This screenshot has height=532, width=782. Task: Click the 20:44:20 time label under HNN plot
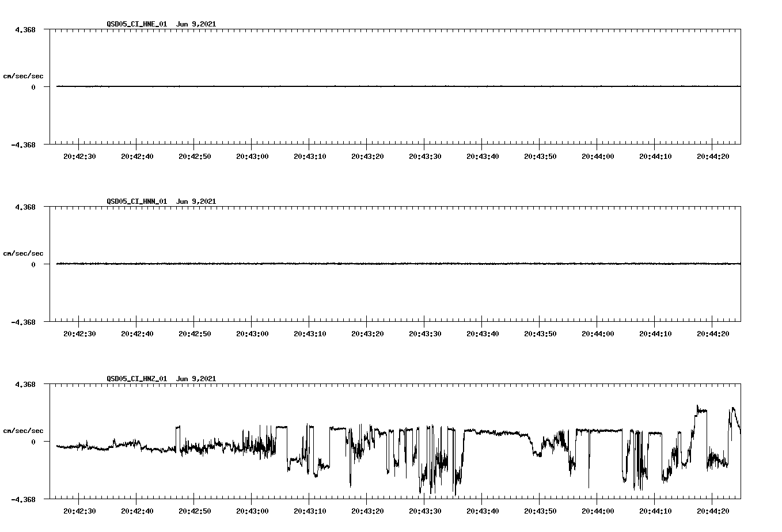pyautogui.click(x=713, y=334)
